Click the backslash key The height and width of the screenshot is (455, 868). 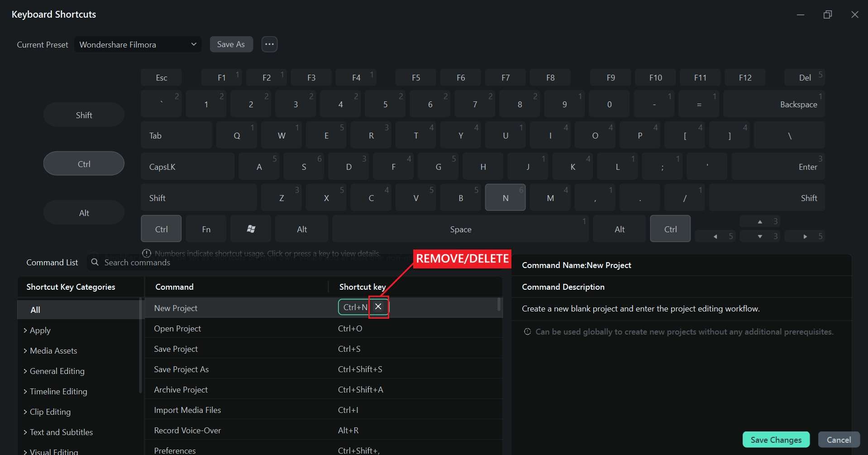coord(789,135)
